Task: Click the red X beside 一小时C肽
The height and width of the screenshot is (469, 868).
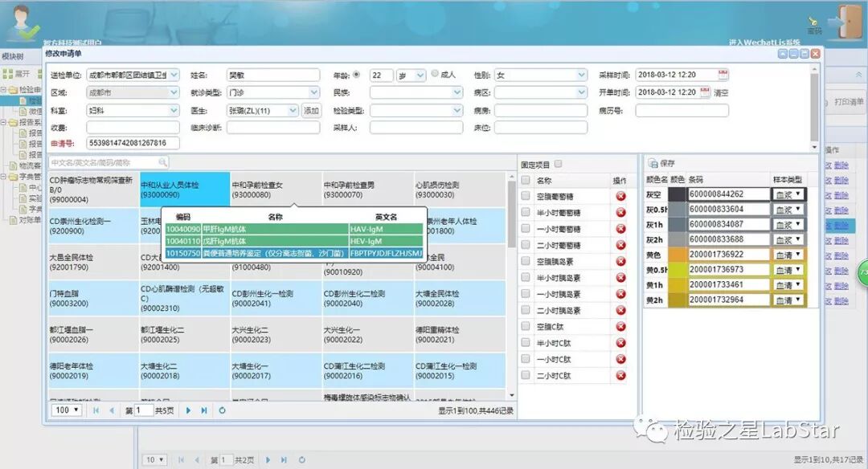Action: click(x=620, y=360)
